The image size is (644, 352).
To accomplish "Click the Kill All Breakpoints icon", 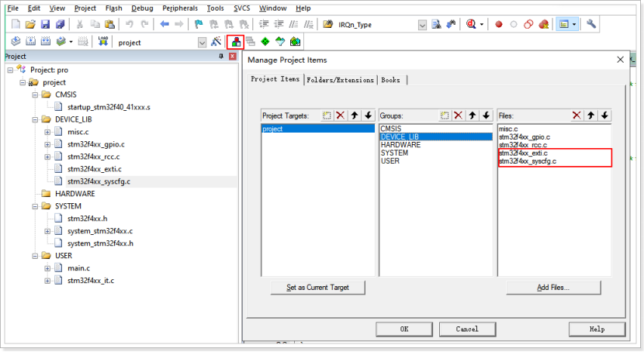I will click(543, 24).
